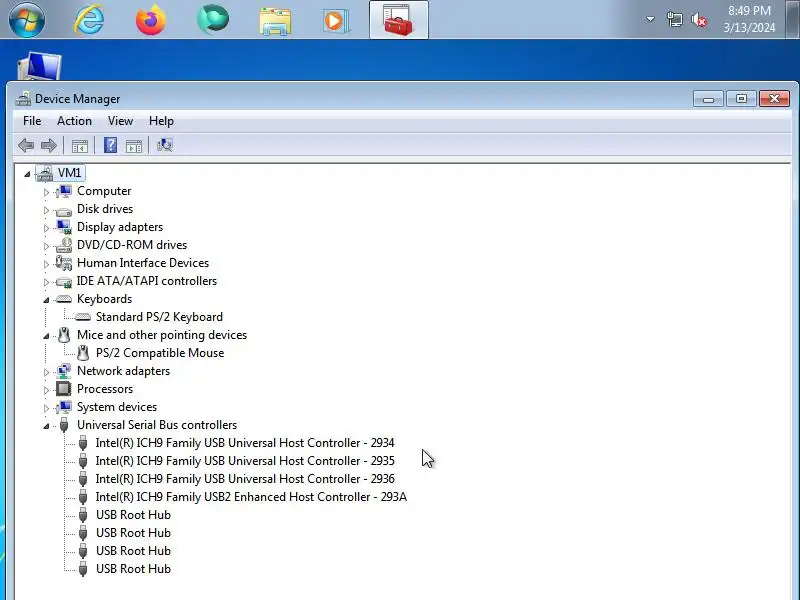Open Windows Explorer folder on taskbar

(x=275, y=21)
